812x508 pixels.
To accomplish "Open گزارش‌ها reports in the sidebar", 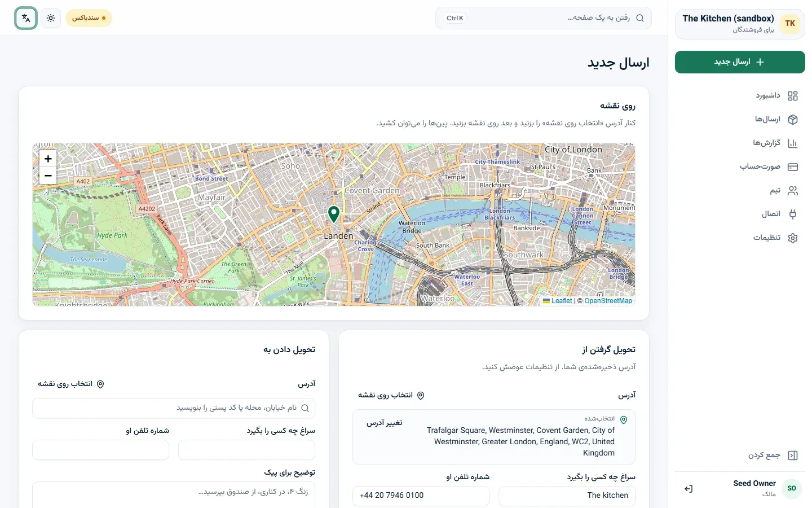I will coord(740,143).
